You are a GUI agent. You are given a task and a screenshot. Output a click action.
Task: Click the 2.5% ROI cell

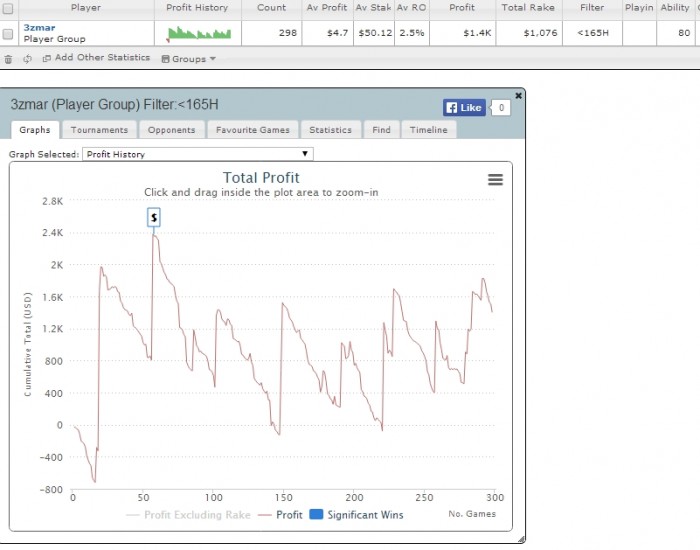click(412, 33)
